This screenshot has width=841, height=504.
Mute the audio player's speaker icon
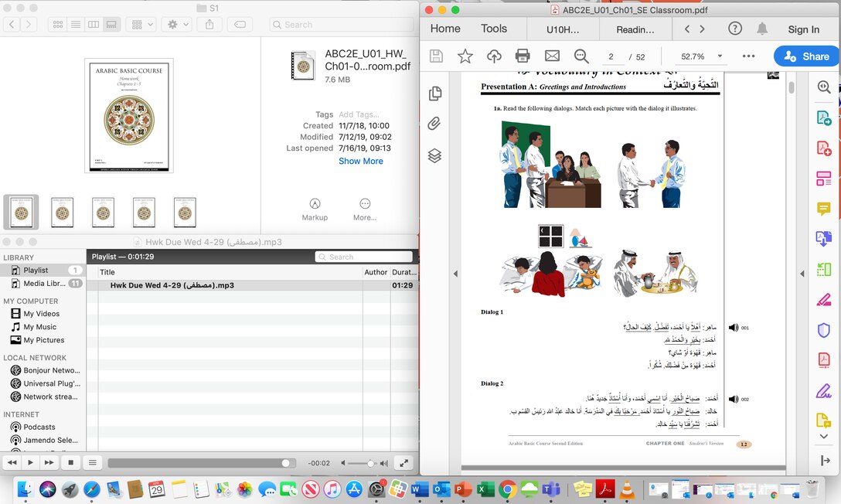(x=343, y=463)
